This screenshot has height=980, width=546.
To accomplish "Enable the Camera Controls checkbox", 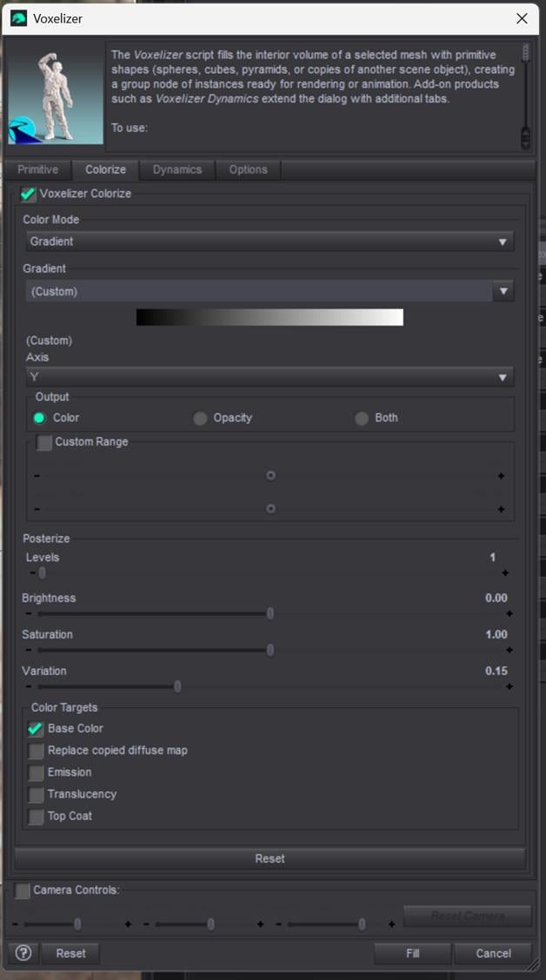I will 22,891.
